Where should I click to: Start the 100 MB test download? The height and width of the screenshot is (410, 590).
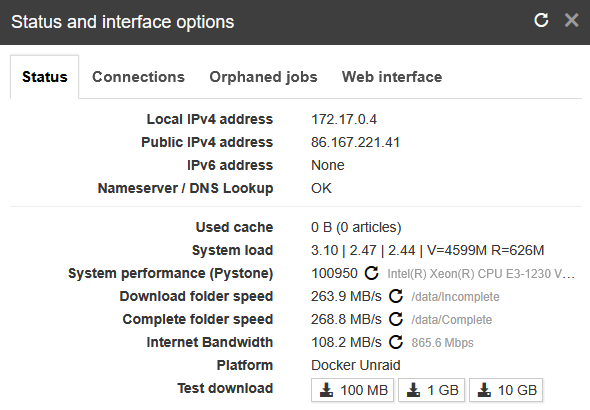(x=353, y=390)
